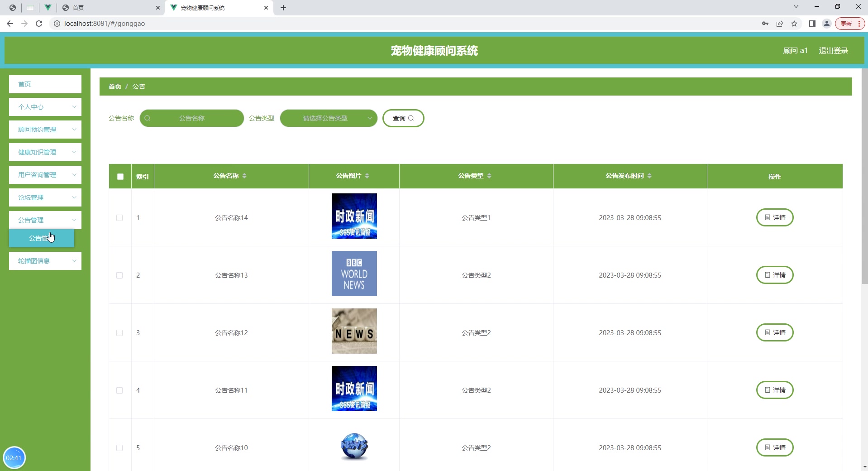Viewport: 868px width, 471px height.
Task: Open the 请选择公告类型 dropdown
Action: (x=329, y=118)
